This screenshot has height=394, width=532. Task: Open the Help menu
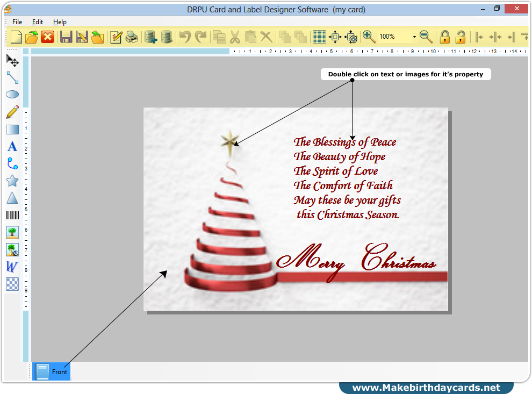(x=60, y=22)
